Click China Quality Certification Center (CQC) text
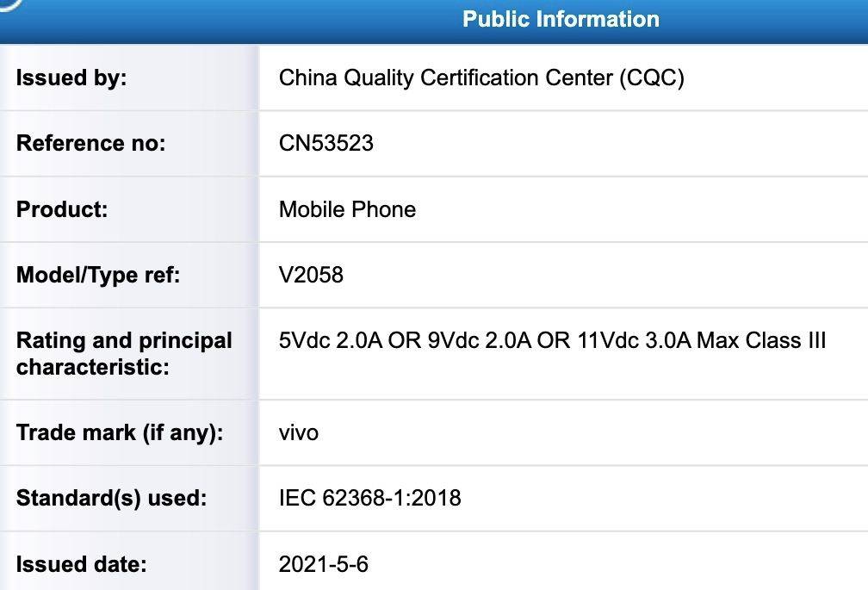Screen dimensions: 868x590 pyautogui.click(x=481, y=78)
